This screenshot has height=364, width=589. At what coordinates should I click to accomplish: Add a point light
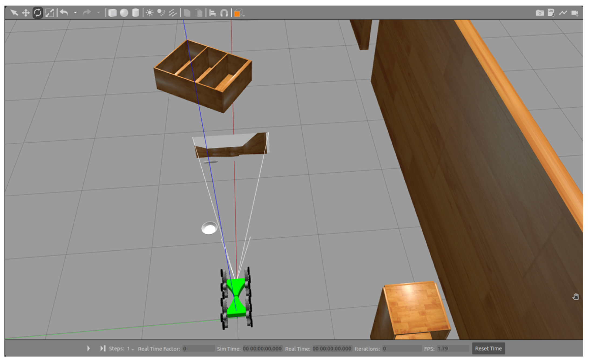(150, 13)
